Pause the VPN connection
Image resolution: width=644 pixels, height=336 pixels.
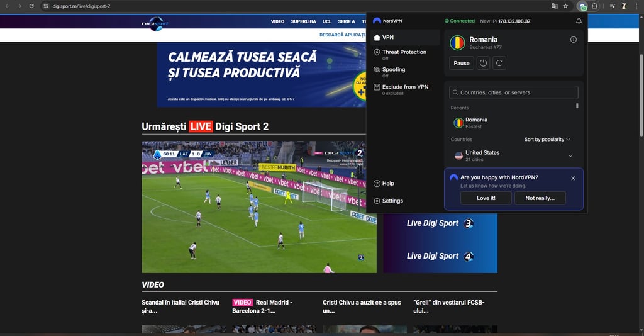click(x=461, y=64)
